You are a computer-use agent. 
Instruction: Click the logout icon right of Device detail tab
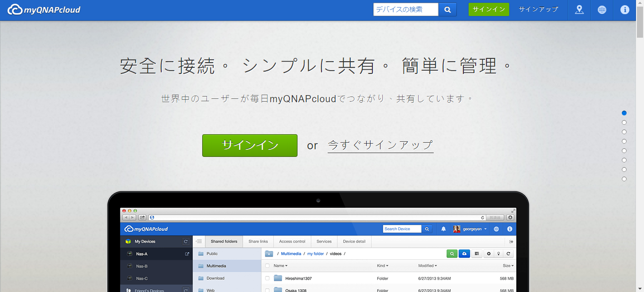click(x=511, y=242)
